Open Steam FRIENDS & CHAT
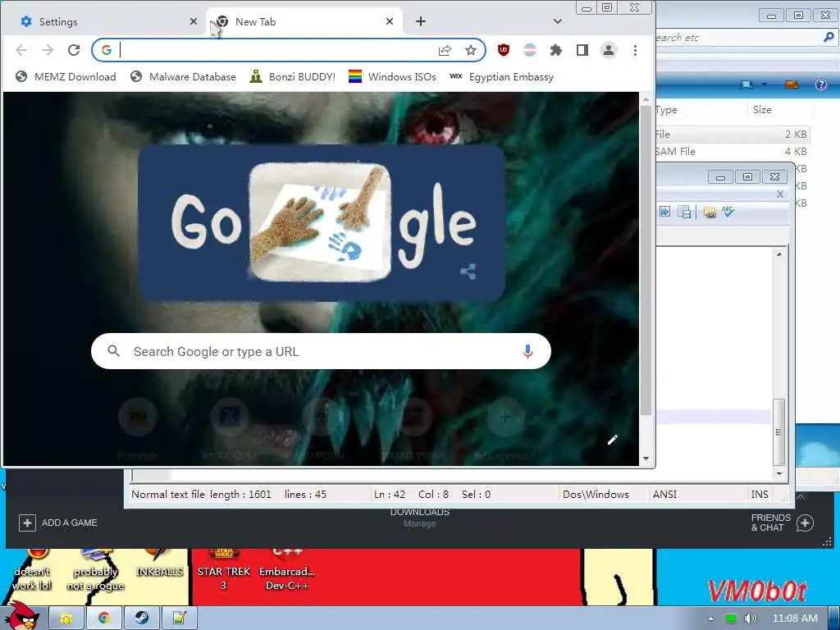The image size is (840, 630). pyautogui.click(x=782, y=523)
